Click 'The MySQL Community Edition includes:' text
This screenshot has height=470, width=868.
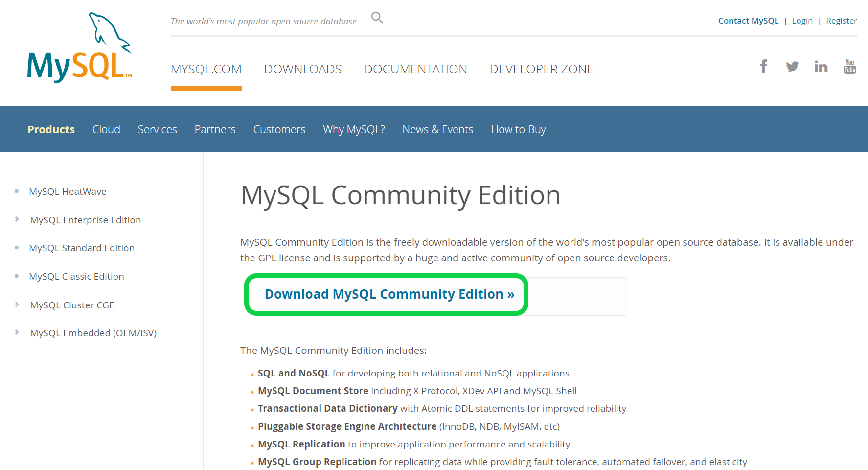333,351
